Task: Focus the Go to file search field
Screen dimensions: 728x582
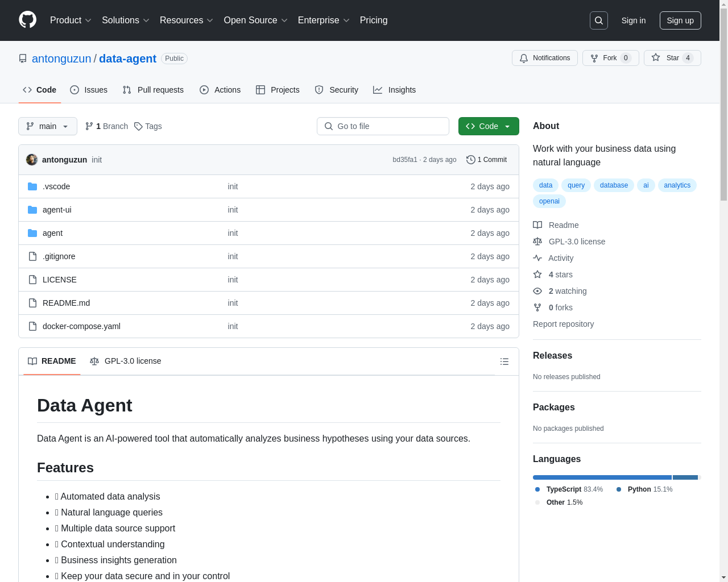Action: (x=383, y=126)
